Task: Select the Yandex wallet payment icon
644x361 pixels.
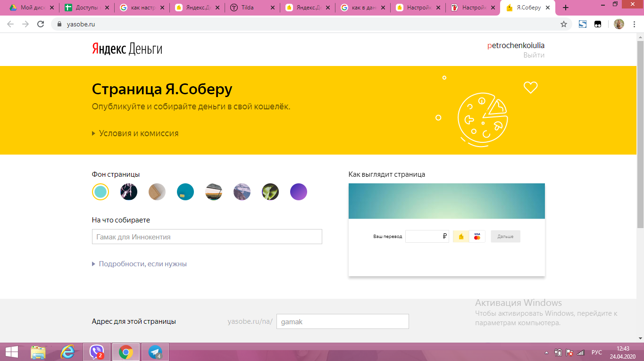Action: [461, 236]
